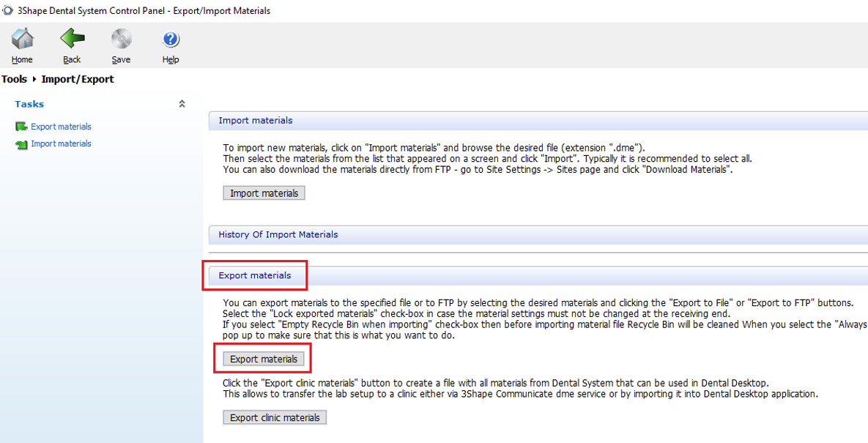Click the green icon beside sidebar Export materials
Viewport: 868px width, 443px height.
21,127
